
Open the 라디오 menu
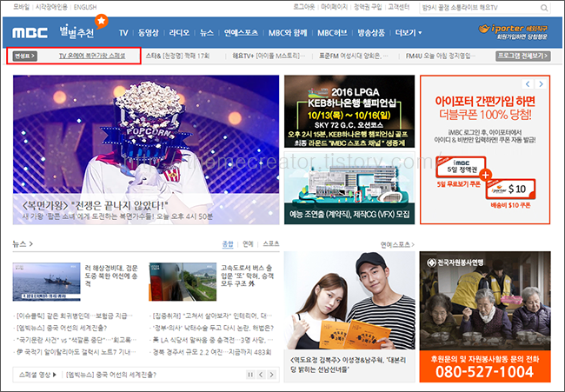pyautogui.click(x=179, y=33)
